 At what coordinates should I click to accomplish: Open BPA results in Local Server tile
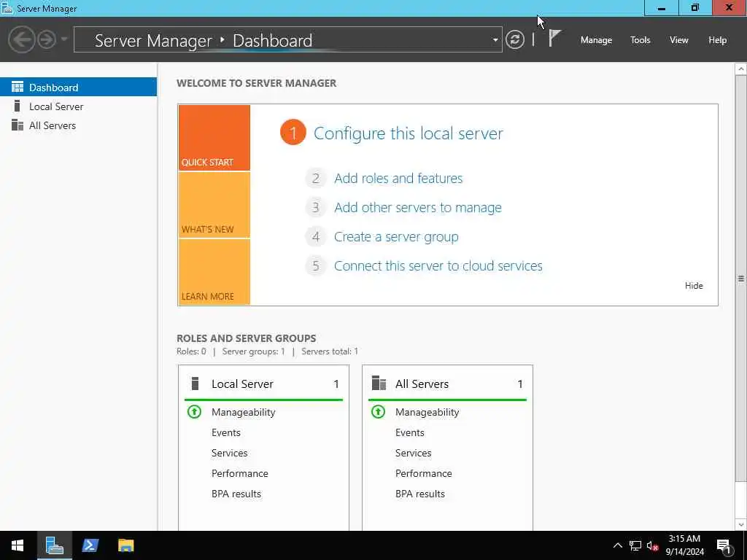236,494
